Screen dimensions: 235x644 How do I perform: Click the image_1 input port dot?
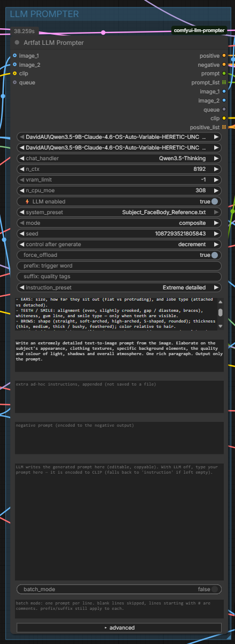point(14,56)
